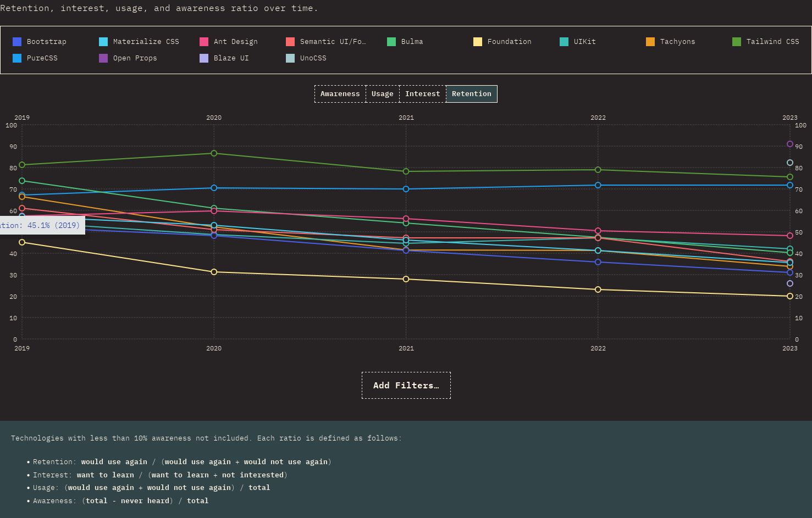Click the Bulma legend color swatch
Viewport: 812px width, 518px height.
391,42
